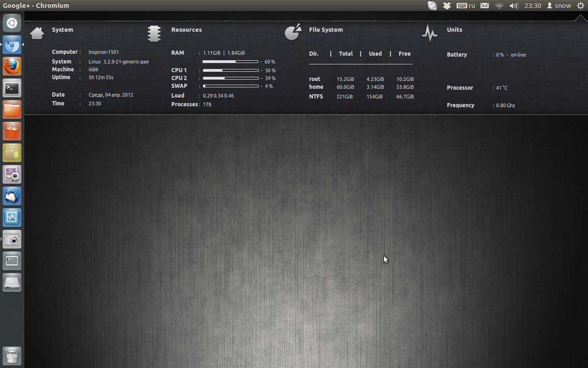Click NTFS free space '66.7GiB'

point(405,97)
